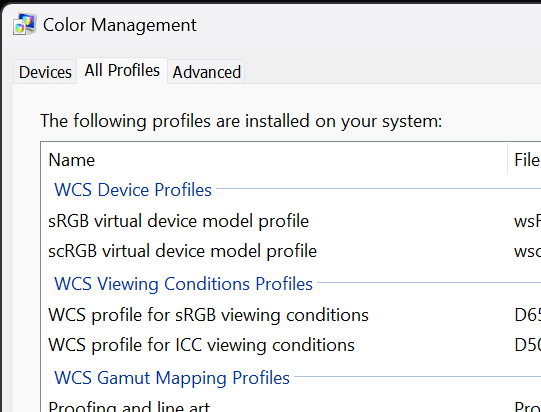
Task: Sort by the Name column header
Action: point(274,160)
